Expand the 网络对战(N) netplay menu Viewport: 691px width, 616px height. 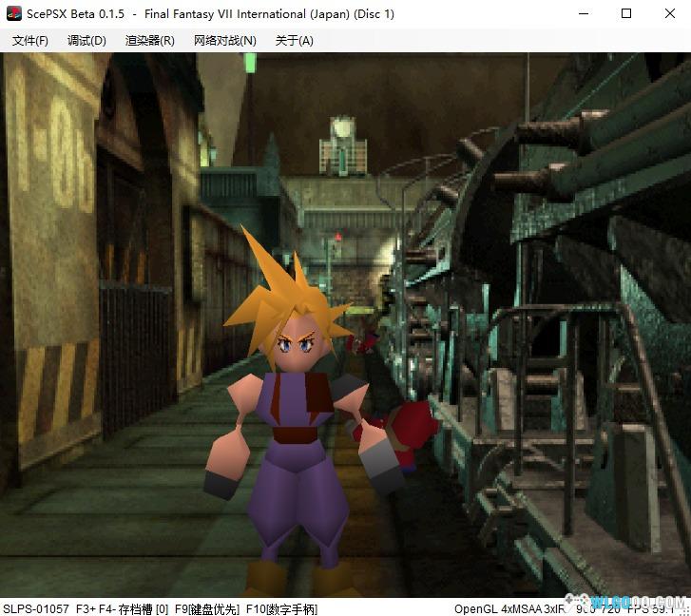click(x=224, y=41)
